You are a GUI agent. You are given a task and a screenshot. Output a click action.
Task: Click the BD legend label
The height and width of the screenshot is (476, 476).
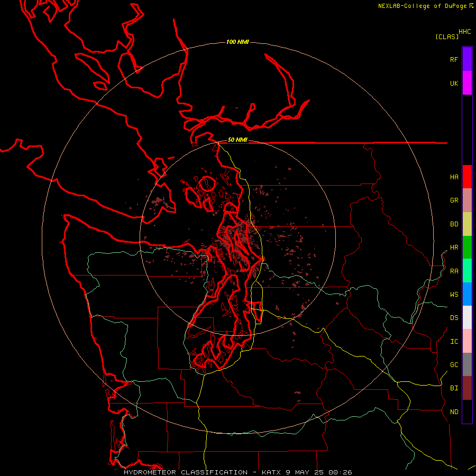coord(454,224)
